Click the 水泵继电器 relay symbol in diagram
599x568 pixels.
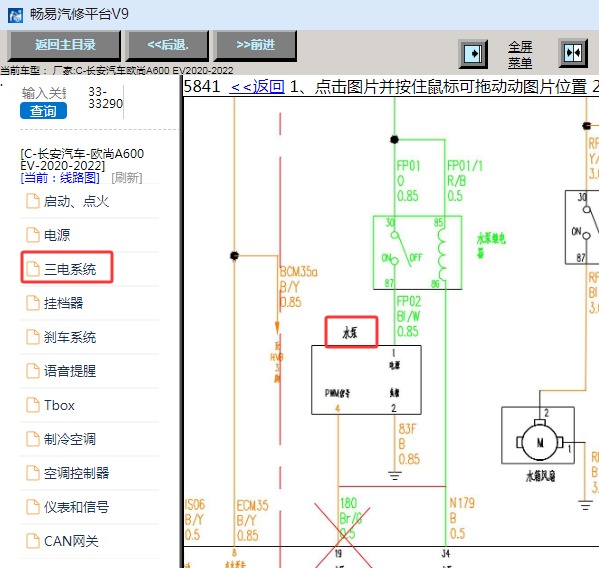(418, 252)
